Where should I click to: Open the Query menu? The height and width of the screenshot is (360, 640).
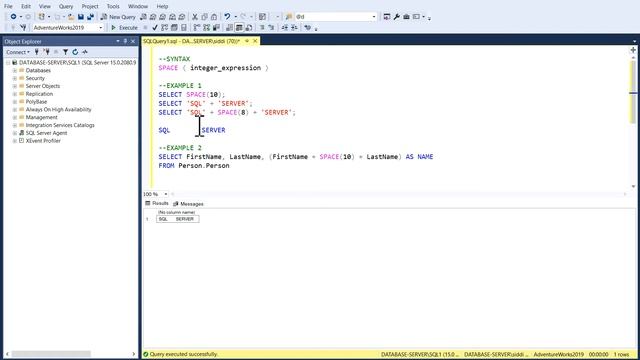coord(66,6)
